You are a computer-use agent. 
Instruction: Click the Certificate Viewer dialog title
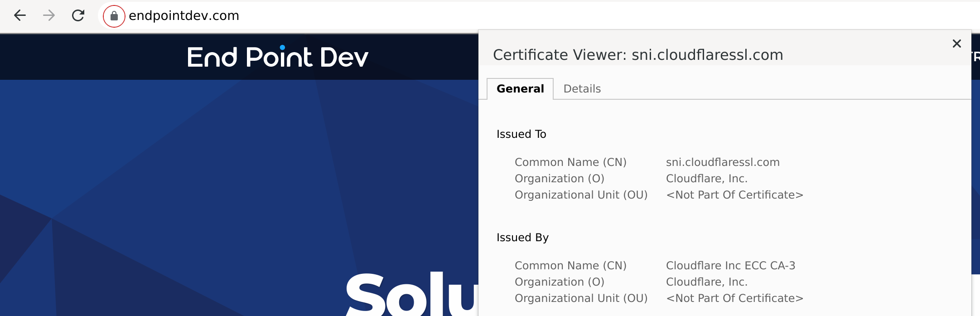638,55
